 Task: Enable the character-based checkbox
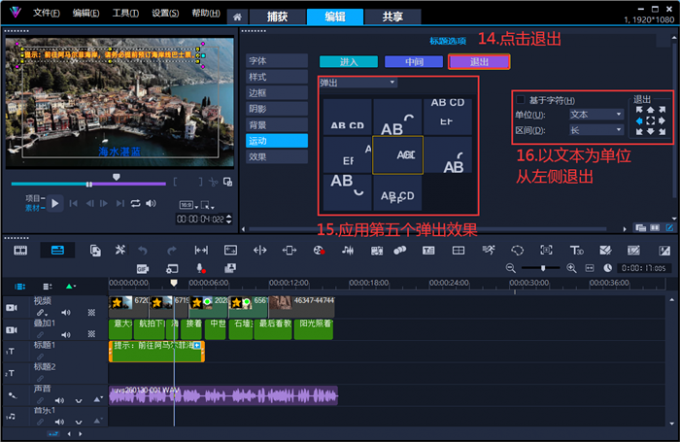521,100
